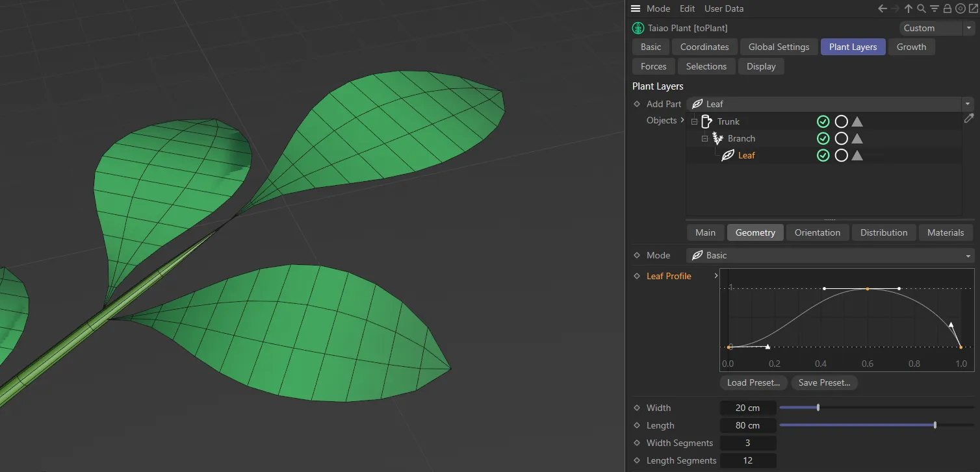
Task: Click the Taiao Plant icon next to the object name
Action: (638, 28)
